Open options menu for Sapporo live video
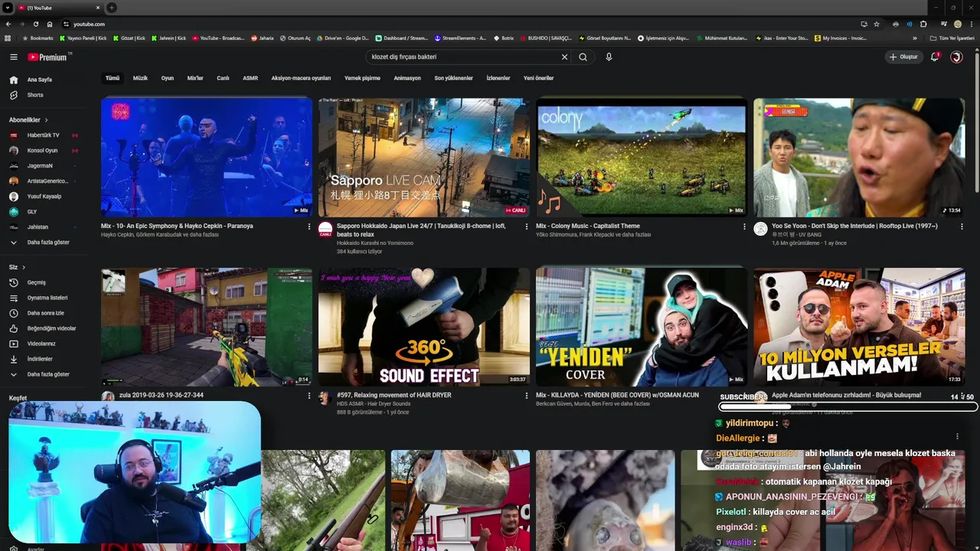 tap(527, 227)
